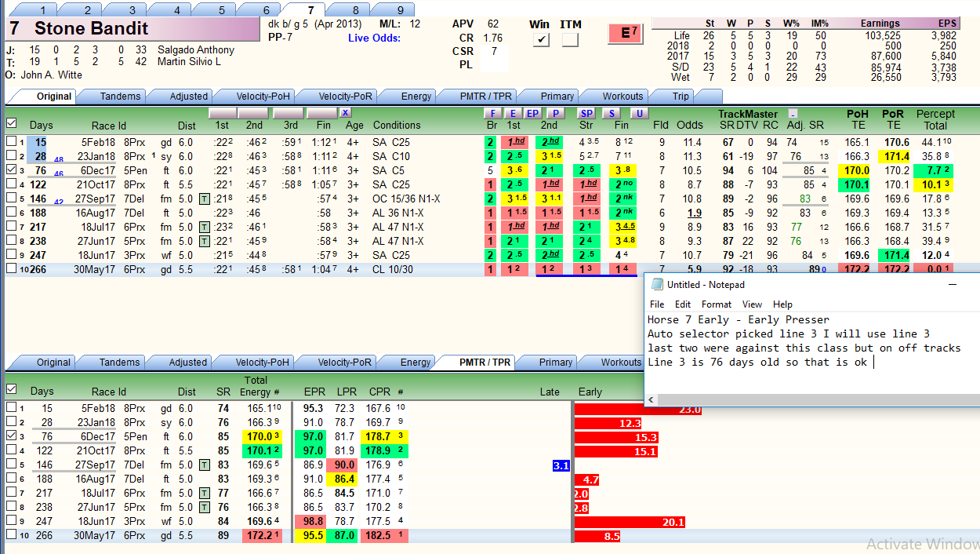980x554 pixels.
Task: Click the minus button above Adj. SR
Action: [x=793, y=114]
